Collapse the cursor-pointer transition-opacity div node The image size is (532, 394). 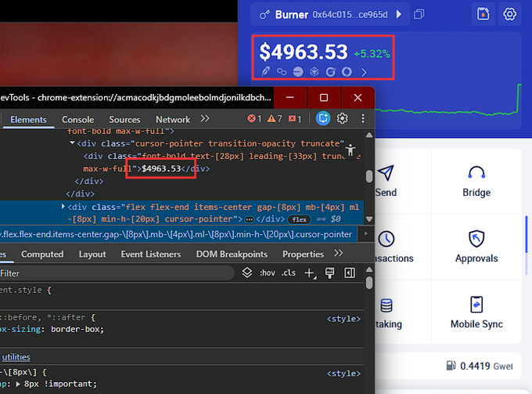pyautogui.click(x=72, y=143)
